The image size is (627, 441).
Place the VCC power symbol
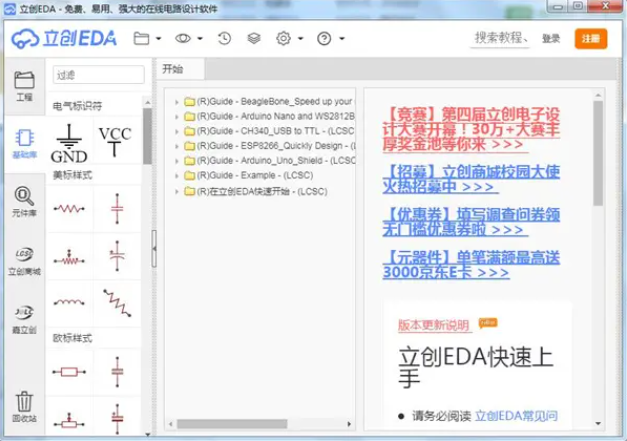(x=115, y=141)
